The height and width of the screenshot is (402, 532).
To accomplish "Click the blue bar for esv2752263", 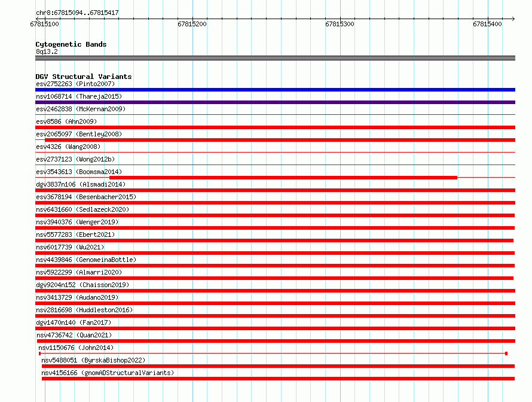I will point(275,90).
